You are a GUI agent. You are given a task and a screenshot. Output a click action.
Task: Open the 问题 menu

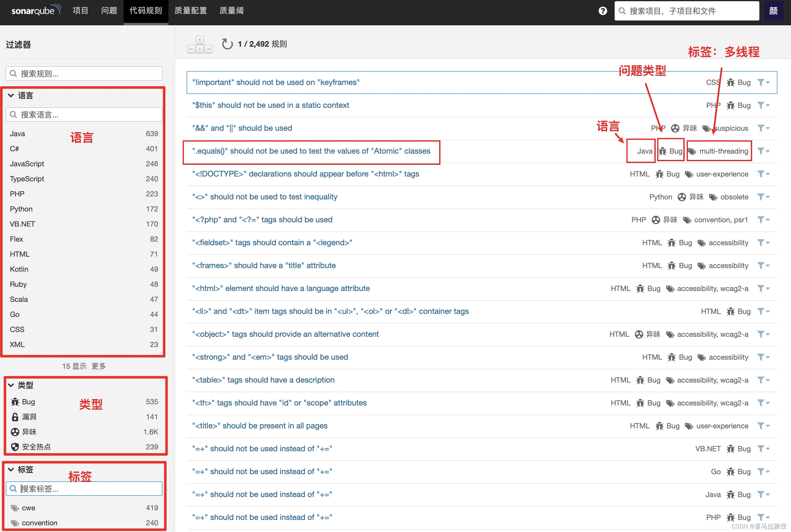[x=109, y=11]
